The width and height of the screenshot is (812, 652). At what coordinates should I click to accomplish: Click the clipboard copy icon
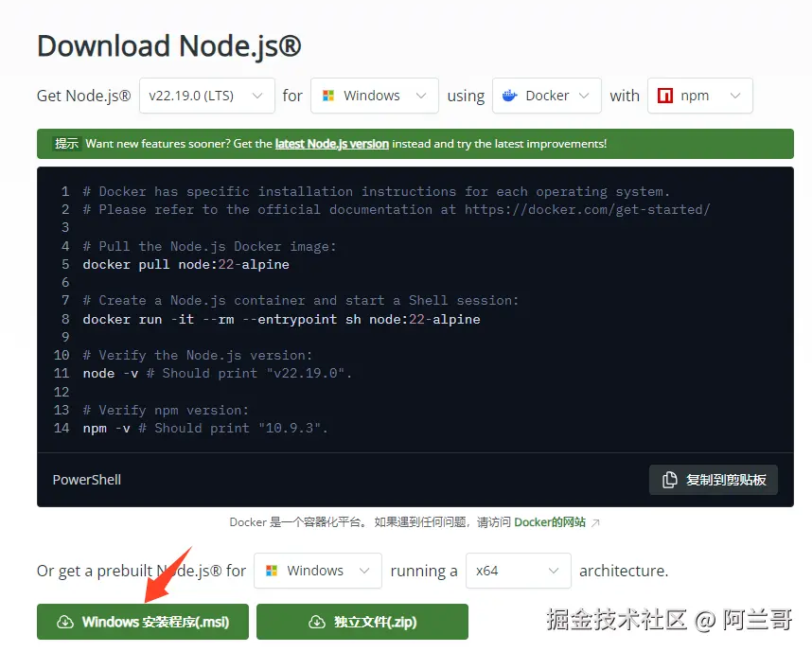tap(670, 480)
